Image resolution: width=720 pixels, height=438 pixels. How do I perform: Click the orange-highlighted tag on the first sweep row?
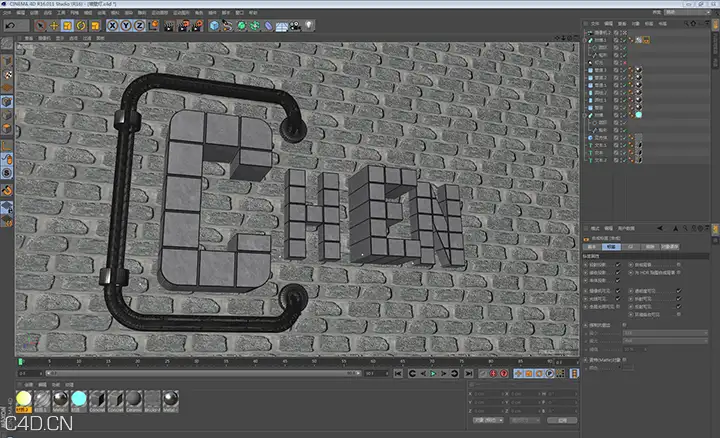pyautogui.click(x=646, y=40)
